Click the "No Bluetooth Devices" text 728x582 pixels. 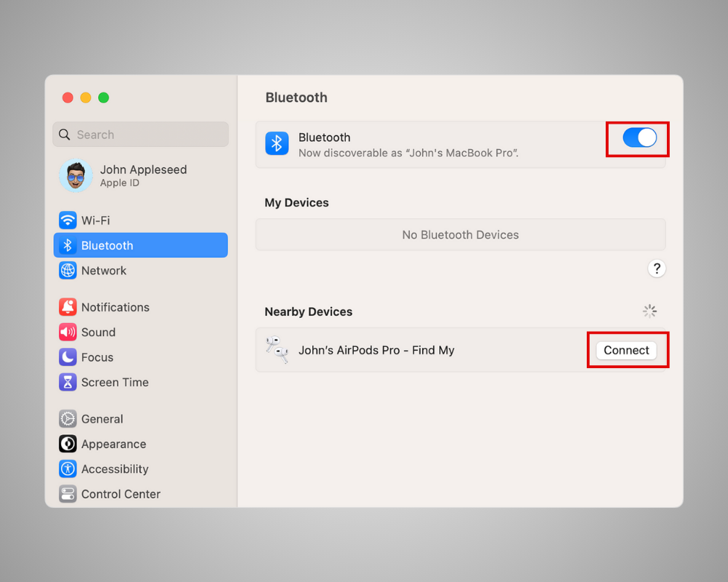point(460,235)
